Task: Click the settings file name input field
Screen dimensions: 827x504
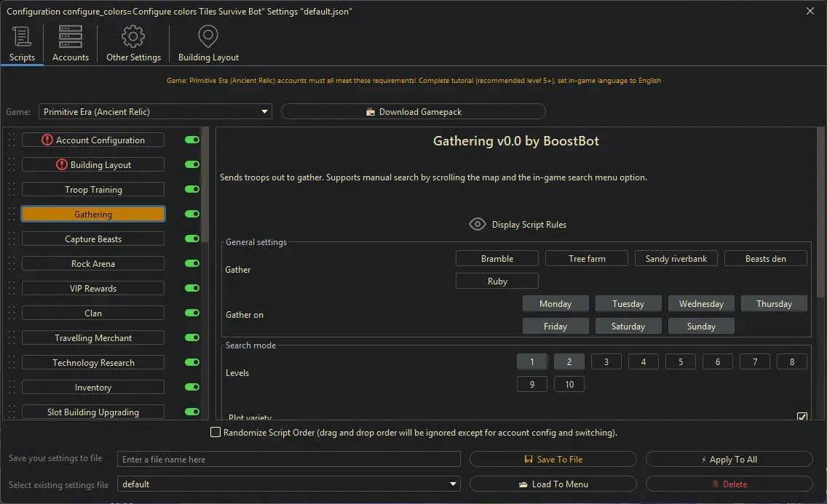Action: [289, 460]
